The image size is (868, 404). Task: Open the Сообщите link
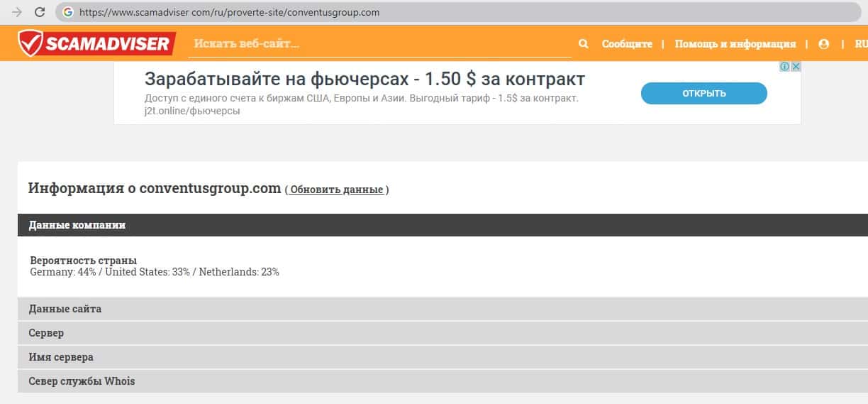[x=627, y=44]
